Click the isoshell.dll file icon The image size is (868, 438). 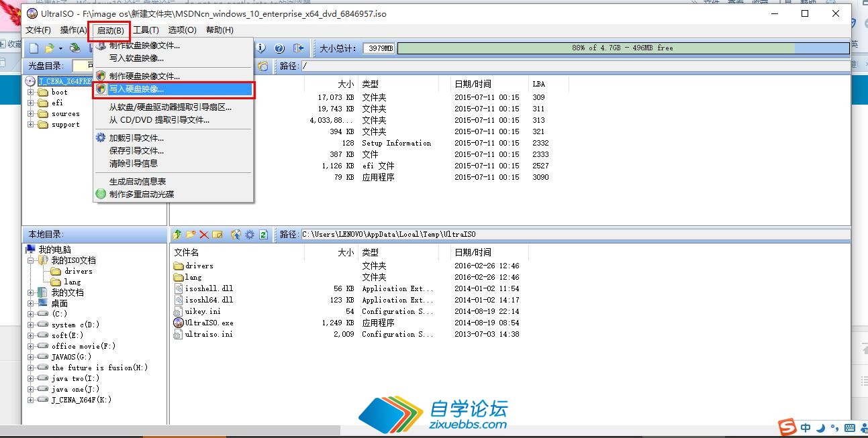178,288
